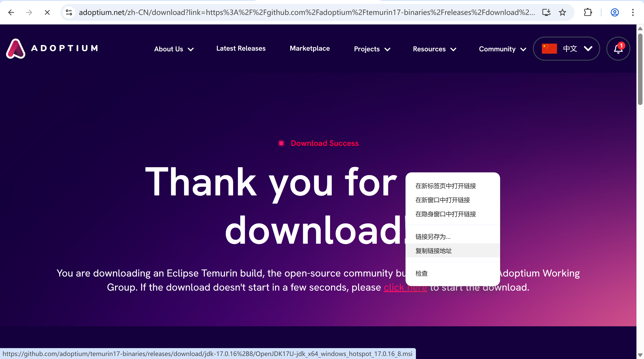Open notifications bell icon
The width and height of the screenshot is (644, 359).
[618, 48]
